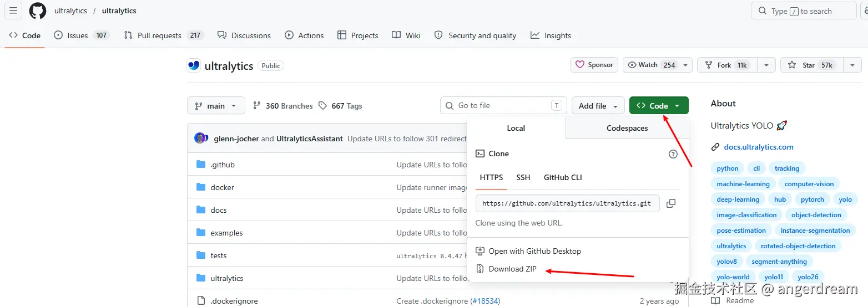Open the docker folder

[223, 187]
